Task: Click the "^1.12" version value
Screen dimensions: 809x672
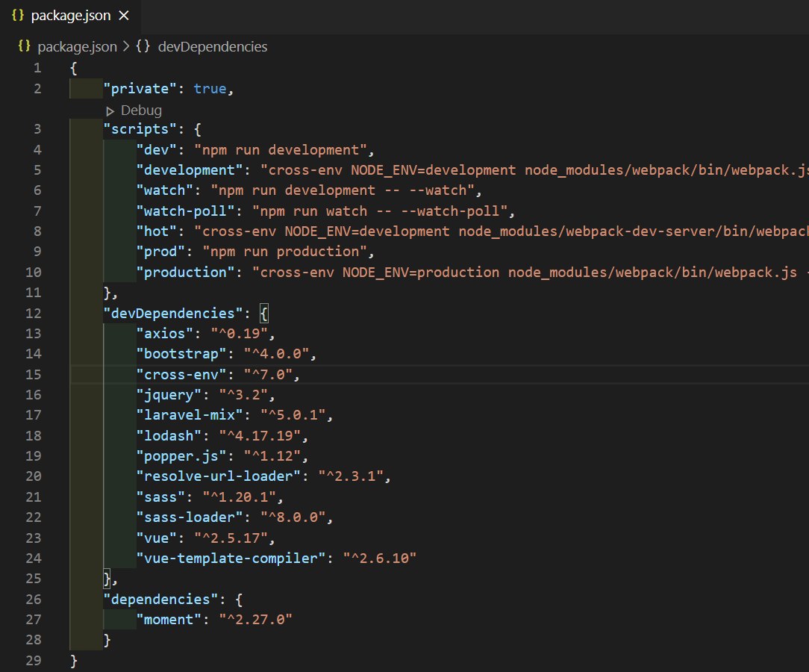Action: (272, 456)
